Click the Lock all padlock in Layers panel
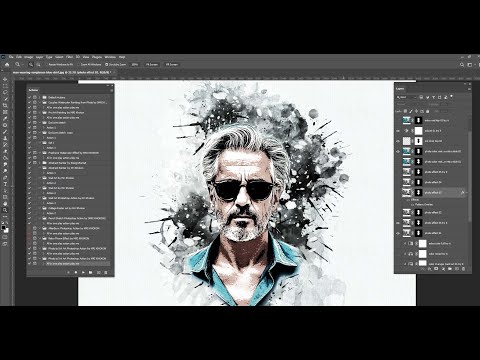This screenshot has height=360, width=480. pos(428,111)
